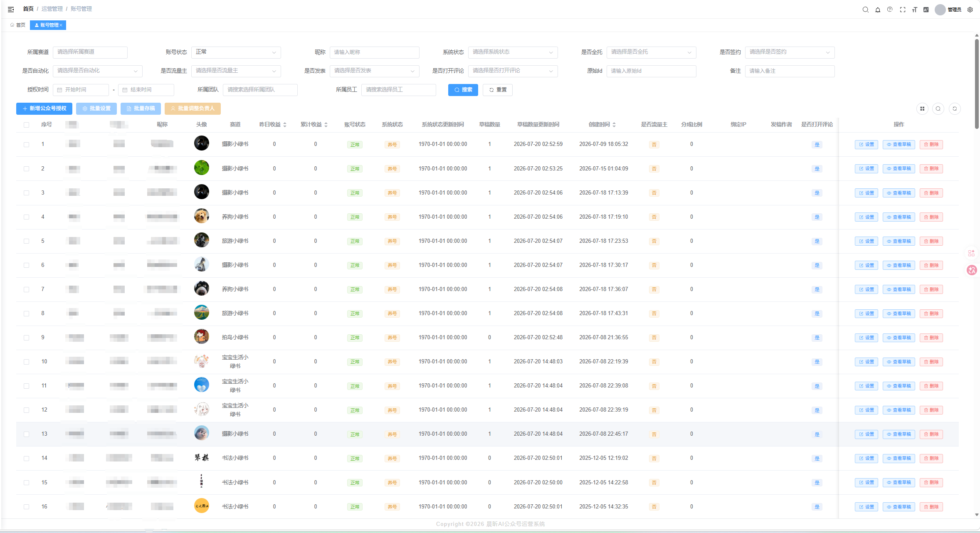
Task: Open notifications via the bell icon
Action: click(878, 10)
